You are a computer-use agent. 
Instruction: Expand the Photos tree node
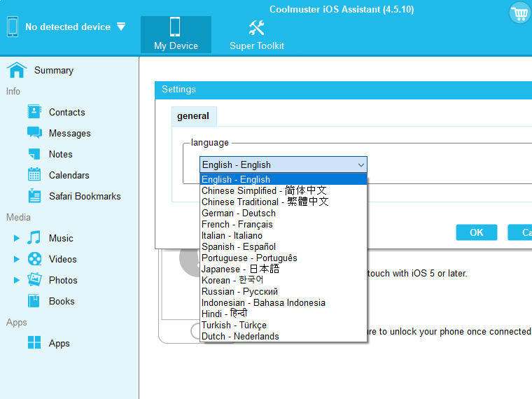pyautogui.click(x=16, y=280)
